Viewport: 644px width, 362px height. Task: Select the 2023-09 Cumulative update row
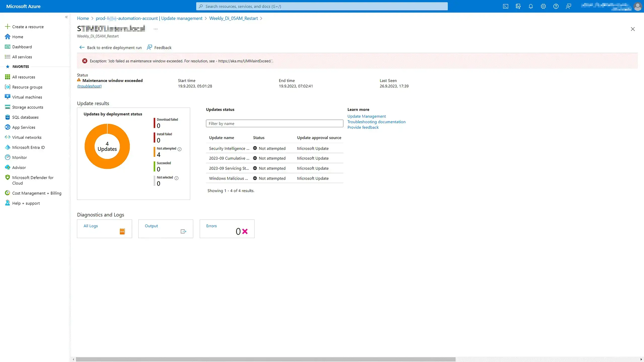click(x=274, y=158)
